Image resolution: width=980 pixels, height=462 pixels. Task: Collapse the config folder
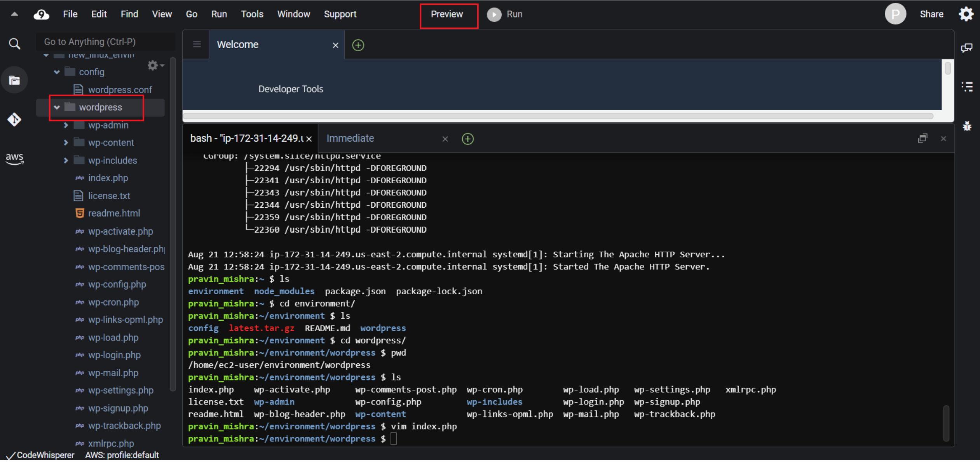57,72
